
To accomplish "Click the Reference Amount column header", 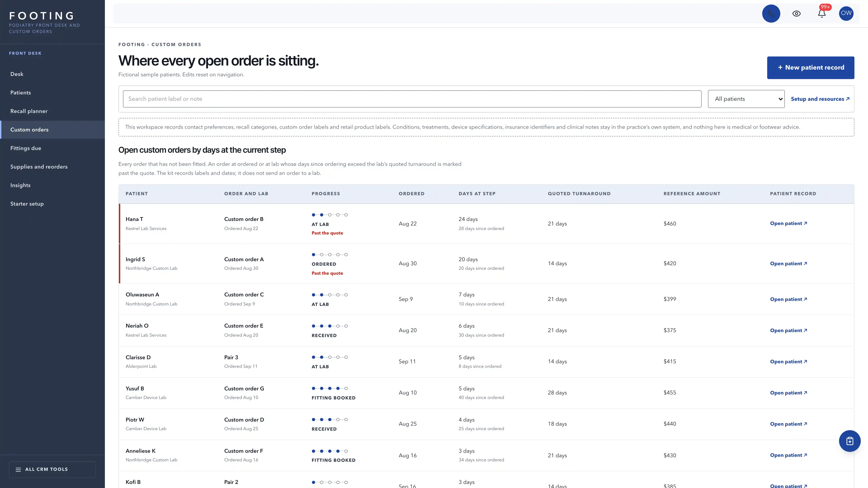I will coord(692,194).
